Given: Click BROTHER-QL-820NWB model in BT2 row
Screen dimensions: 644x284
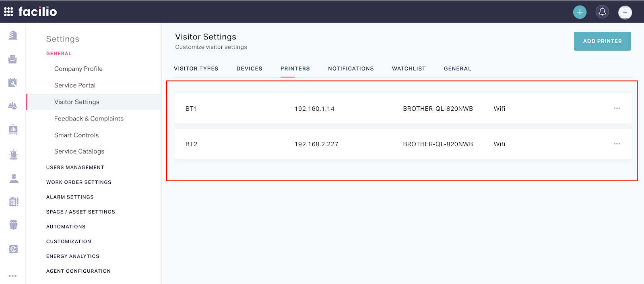Looking at the screenshot, I should click(438, 144).
